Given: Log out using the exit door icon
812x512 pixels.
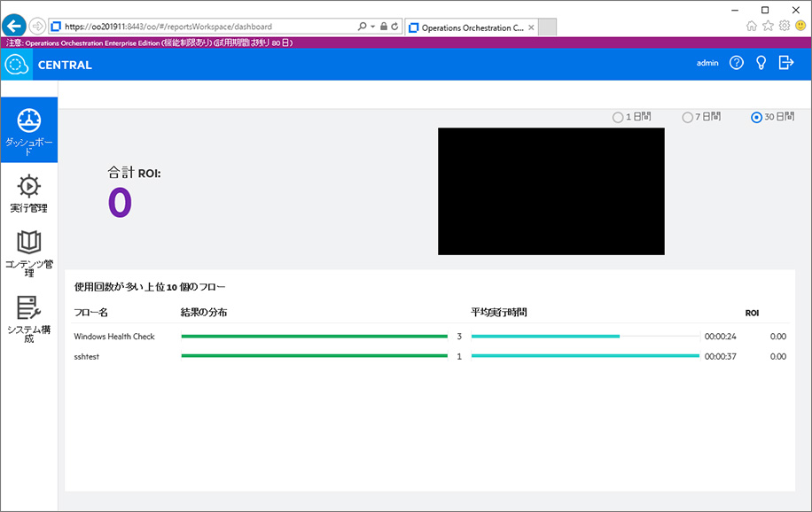Looking at the screenshot, I should click(x=785, y=63).
